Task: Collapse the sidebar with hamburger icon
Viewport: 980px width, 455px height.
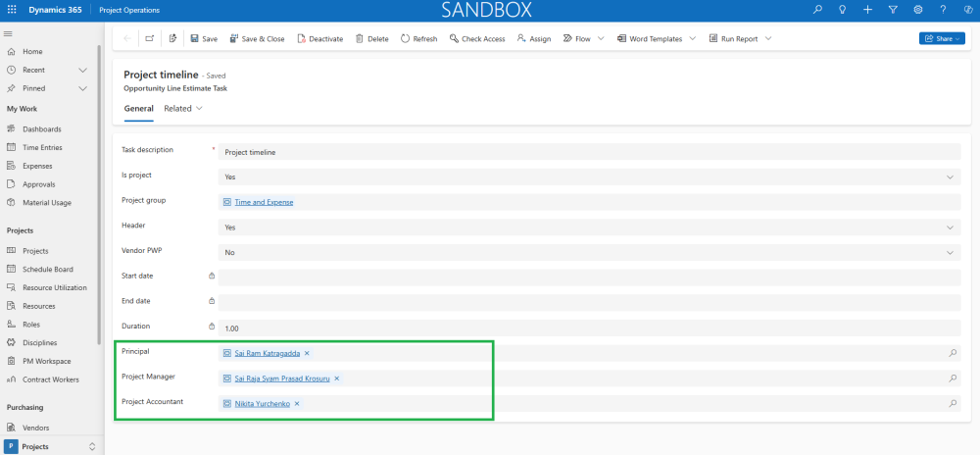Action: (8, 33)
